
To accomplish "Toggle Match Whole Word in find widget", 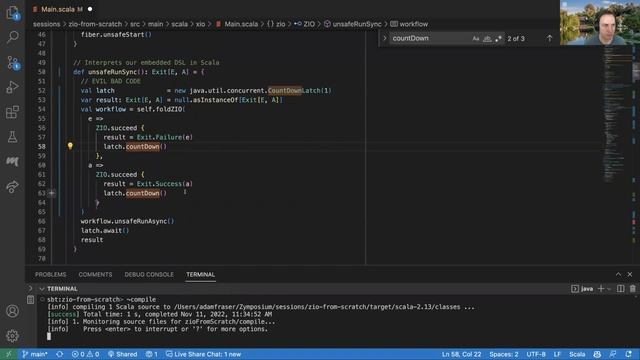I will pos(487,38).
